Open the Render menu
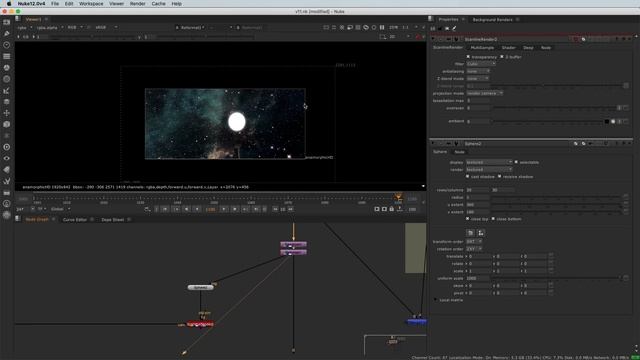 [138, 4]
